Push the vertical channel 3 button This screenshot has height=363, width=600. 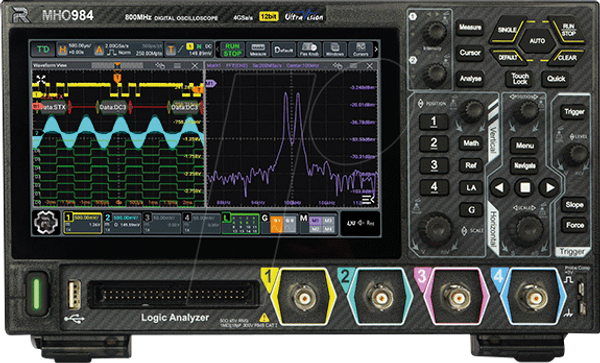point(434,165)
